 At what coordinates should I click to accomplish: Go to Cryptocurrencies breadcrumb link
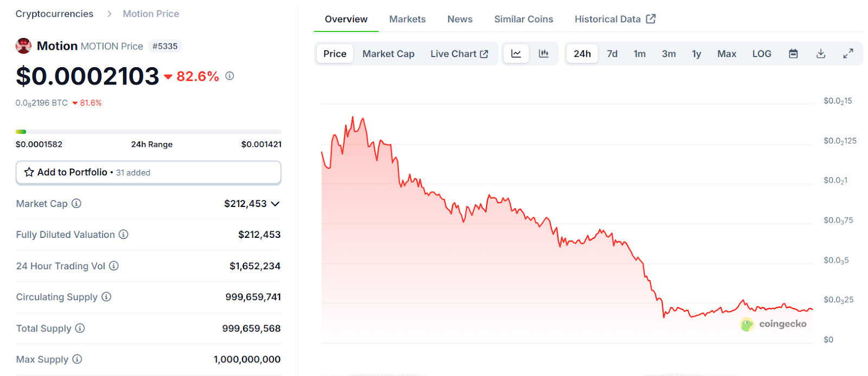click(x=54, y=14)
